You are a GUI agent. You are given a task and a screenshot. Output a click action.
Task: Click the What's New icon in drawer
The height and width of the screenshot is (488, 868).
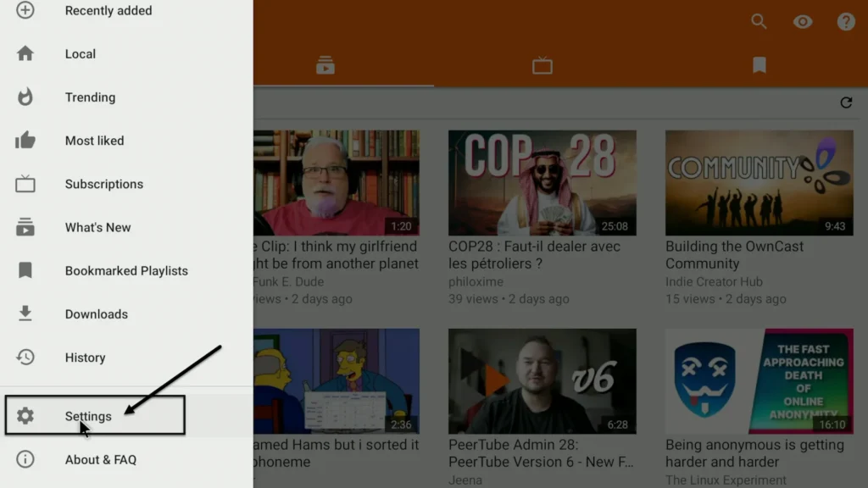click(25, 227)
